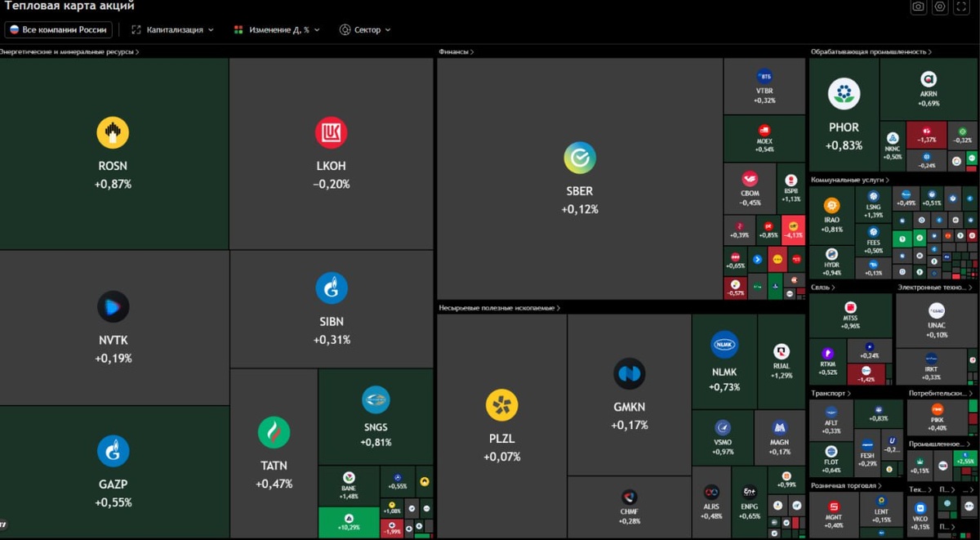Select the BSPB +1,13% tile
The height and width of the screenshot is (540, 980).
pyautogui.click(x=791, y=187)
